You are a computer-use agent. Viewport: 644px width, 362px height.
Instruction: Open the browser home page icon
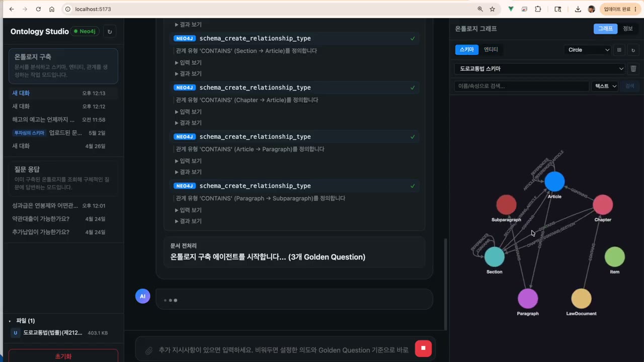[52, 9]
